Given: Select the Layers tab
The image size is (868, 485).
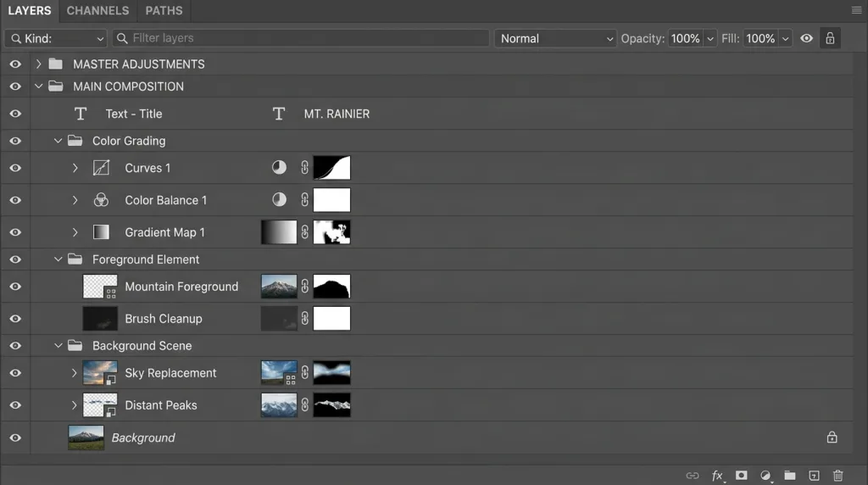Looking at the screenshot, I should [30, 10].
